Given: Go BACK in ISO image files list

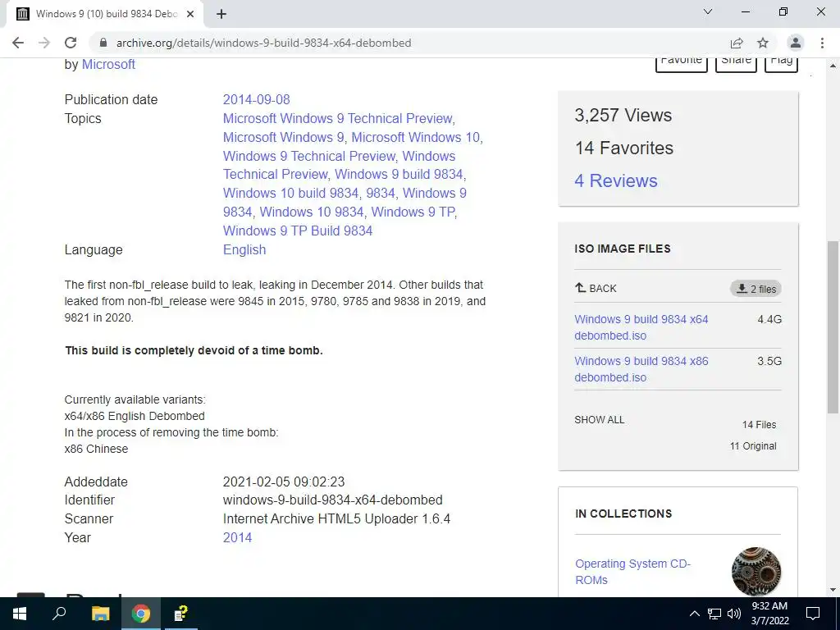Looking at the screenshot, I should (596, 289).
